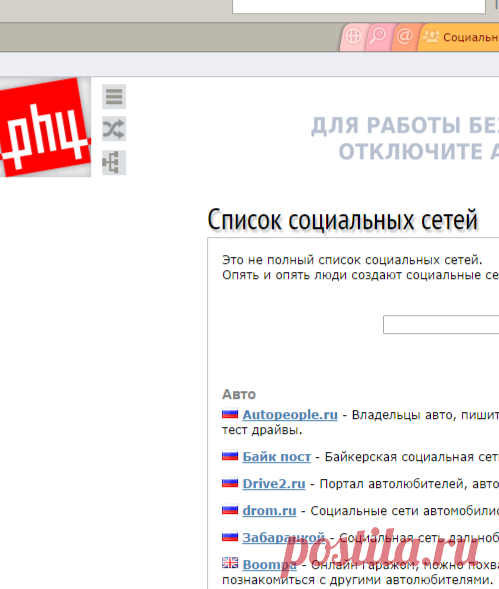Click the red phy logo

pyautogui.click(x=45, y=127)
